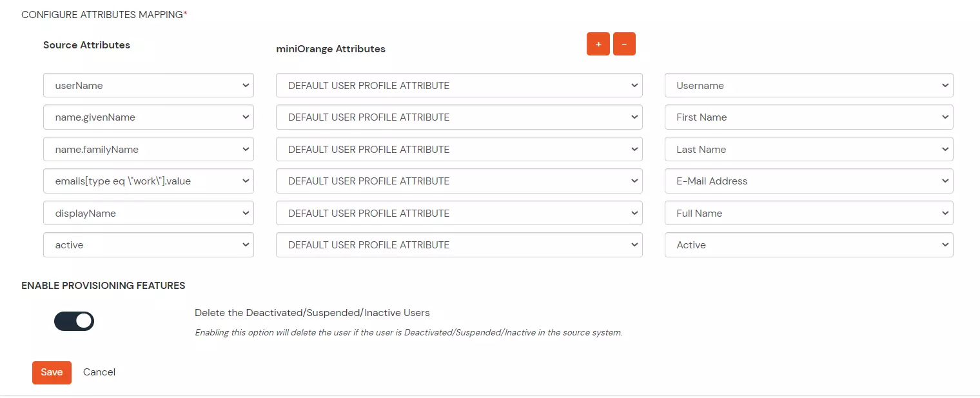Disable deletion of Deactivated/Suspended/Inactive Users
The image size is (980, 398).
click(x=74, y=321)
